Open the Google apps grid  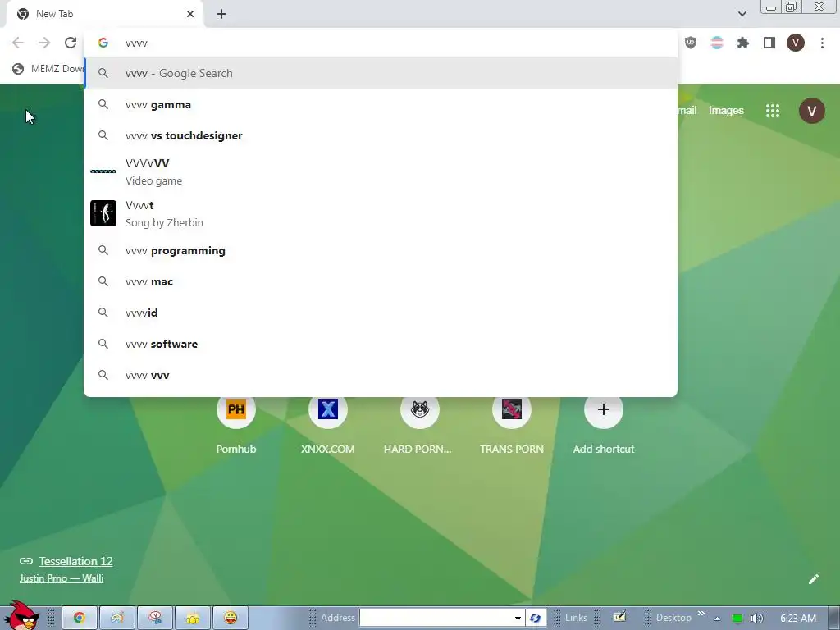(x=773, y=111)
